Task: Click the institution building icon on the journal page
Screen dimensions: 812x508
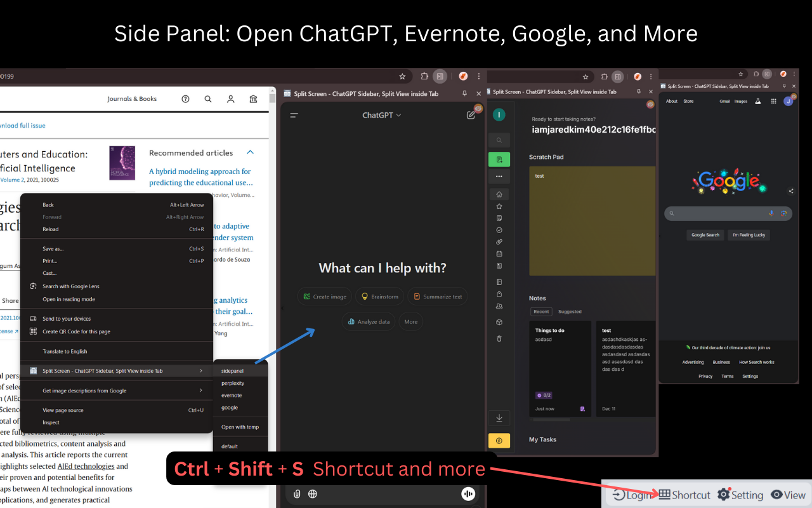Action: (254, 99)
